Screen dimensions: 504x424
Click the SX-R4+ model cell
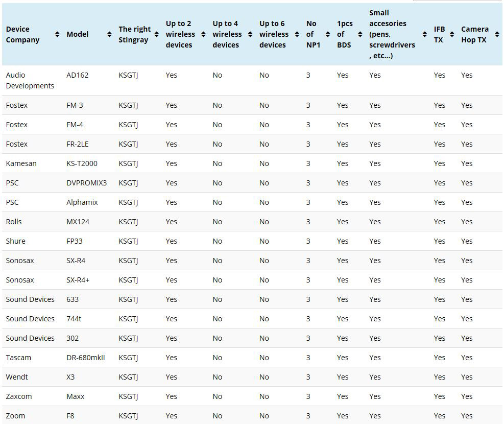click(78, 280)
